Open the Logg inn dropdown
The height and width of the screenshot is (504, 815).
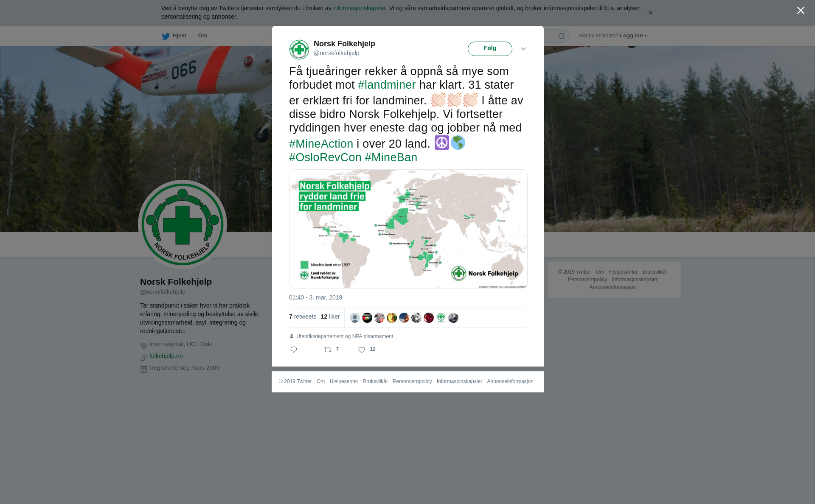point(633,36)
